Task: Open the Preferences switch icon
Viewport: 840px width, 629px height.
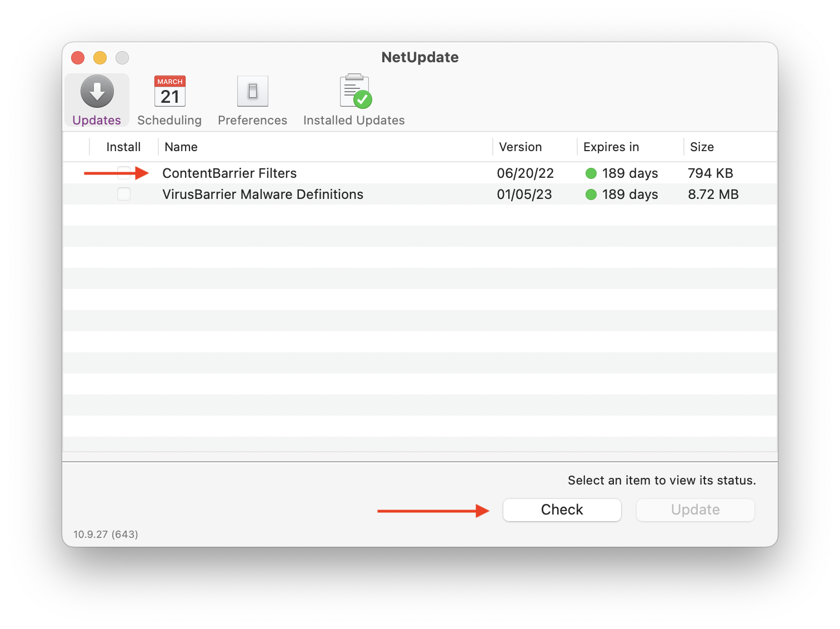Action: click(x=253, y=91)
